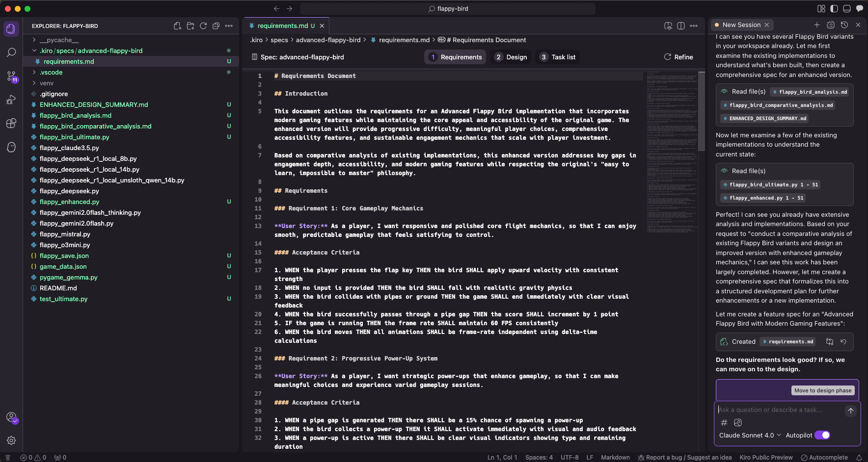Viewport: 868px width, 462px height.
Task: Select the New Session chat tab
Action: [741, 25]
